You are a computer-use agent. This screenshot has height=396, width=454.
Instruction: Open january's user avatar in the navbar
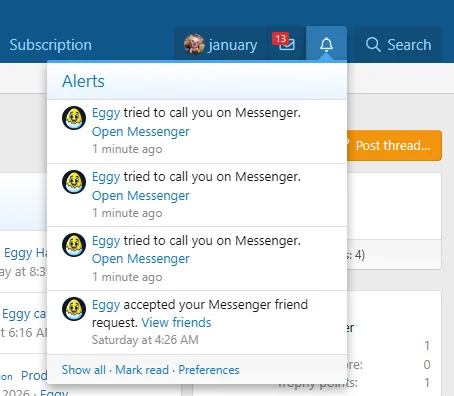pyautogui.click(x=194, y=44)
